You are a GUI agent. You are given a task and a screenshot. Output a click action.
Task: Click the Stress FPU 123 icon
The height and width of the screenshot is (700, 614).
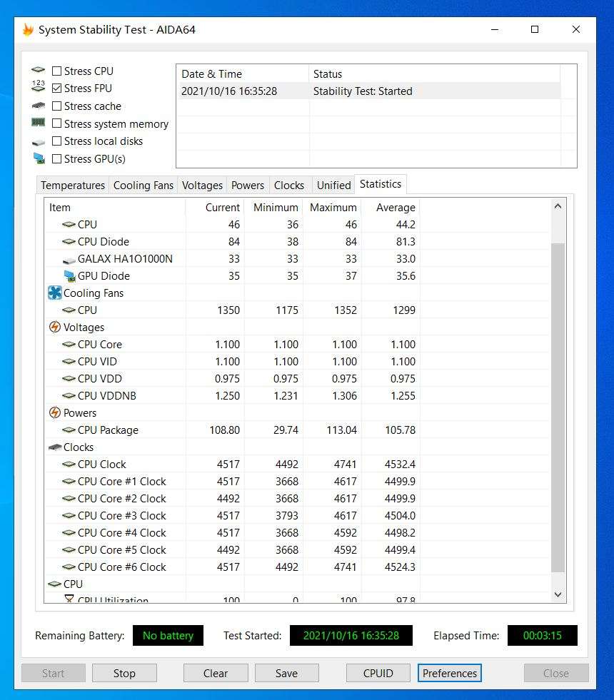[39, 86]
